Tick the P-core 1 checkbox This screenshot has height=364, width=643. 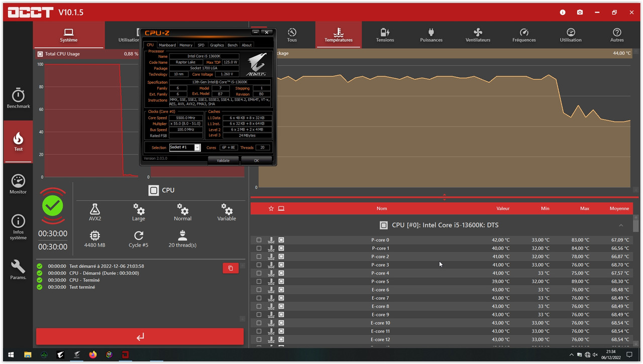click(x=259, y=248)
